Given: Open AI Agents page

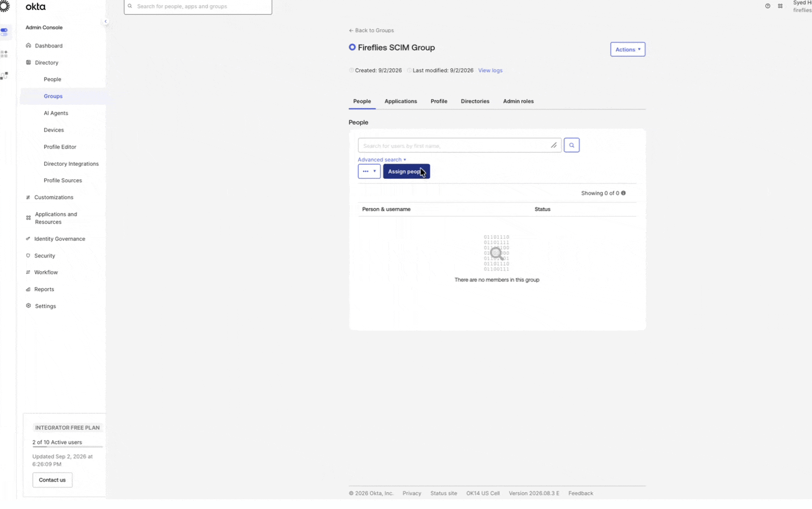Looking at the screenshot, I should [x=56, y=113].
